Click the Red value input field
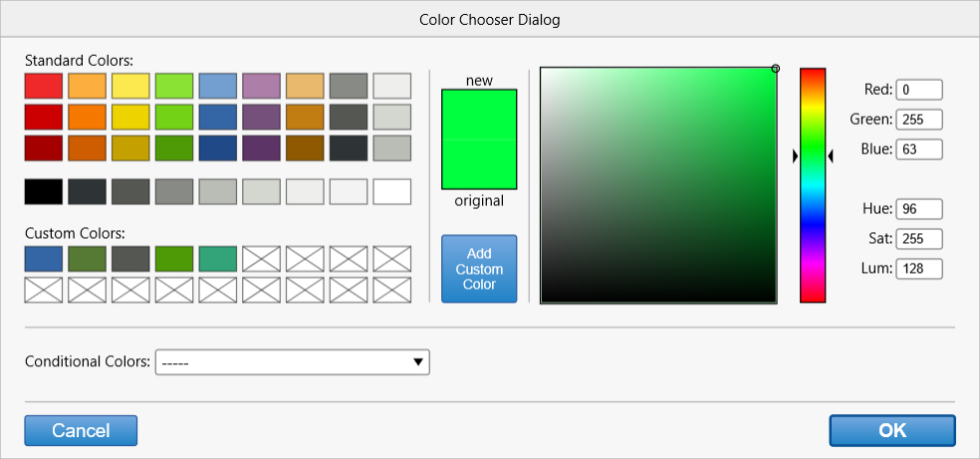980x459 pixels. 918,90
